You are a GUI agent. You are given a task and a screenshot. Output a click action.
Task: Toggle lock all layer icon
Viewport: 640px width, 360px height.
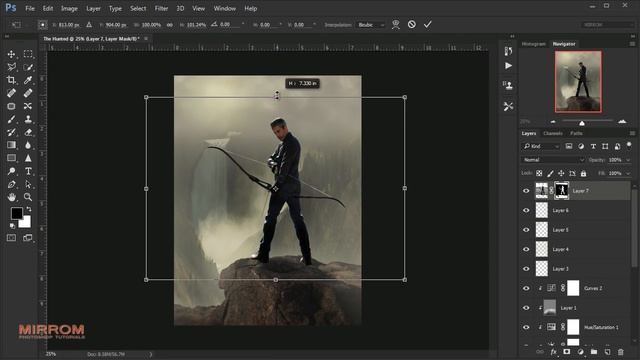(583, 173)
